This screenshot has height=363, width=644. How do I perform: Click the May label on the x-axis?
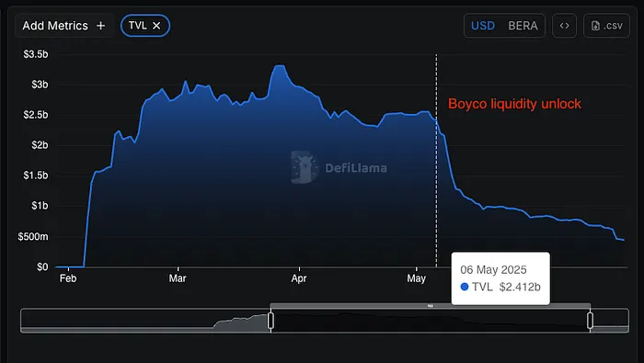pos(416,278)
